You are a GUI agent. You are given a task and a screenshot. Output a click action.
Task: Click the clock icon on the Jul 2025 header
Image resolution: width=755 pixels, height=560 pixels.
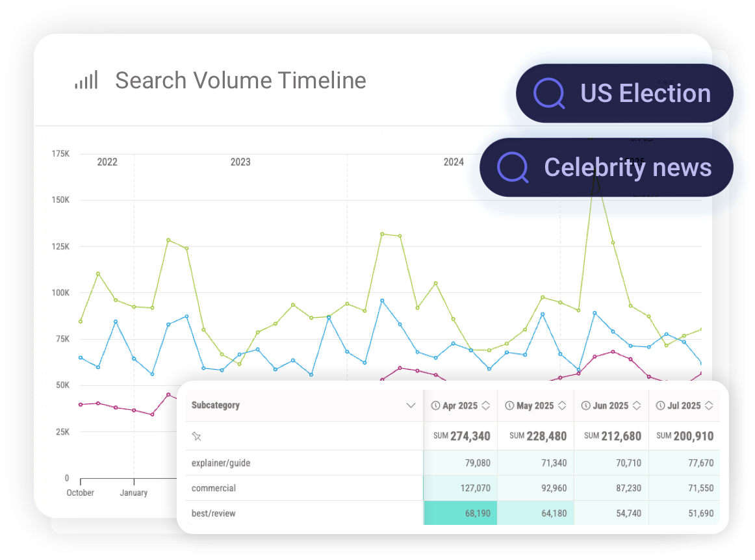[660, 405]
